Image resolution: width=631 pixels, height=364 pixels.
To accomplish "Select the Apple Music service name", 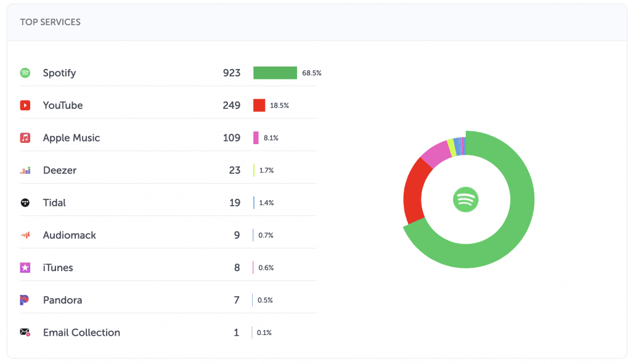I will point(71,138).
